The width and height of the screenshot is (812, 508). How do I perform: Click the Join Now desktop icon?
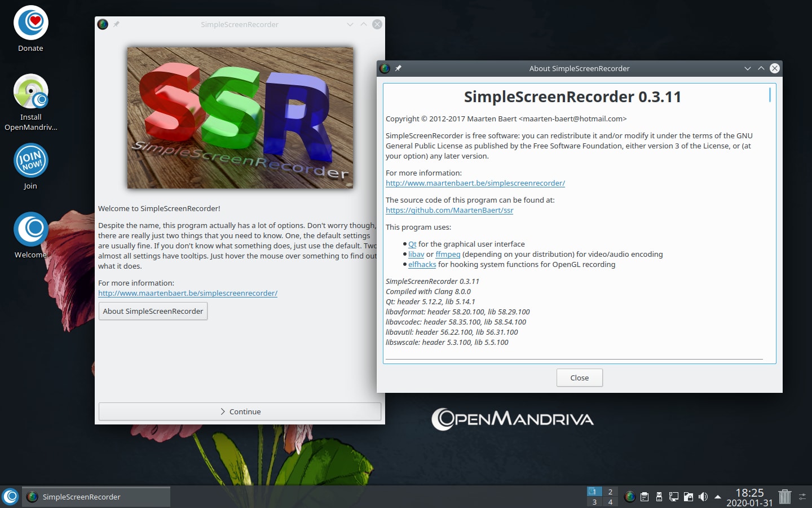point(31,161)
